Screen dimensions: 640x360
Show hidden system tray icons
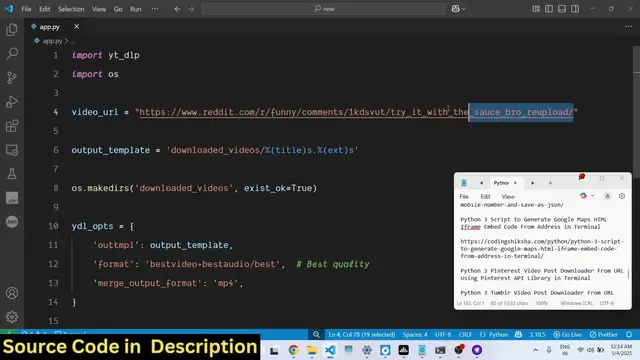(536, 350)
